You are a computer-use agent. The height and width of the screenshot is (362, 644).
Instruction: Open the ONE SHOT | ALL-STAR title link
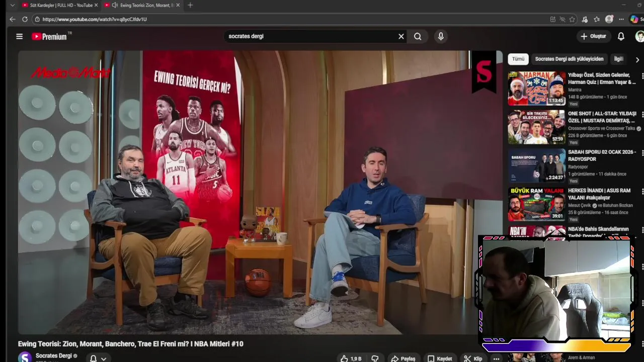tap(602, 117)
